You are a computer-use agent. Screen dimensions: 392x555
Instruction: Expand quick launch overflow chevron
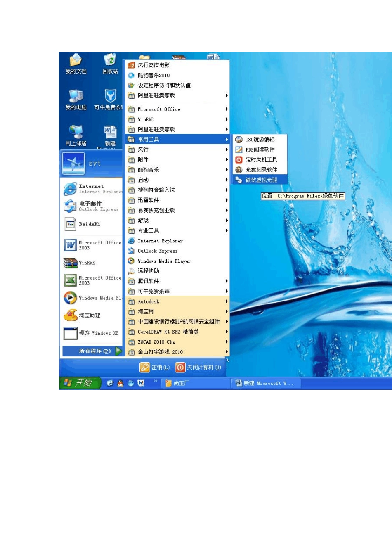pos(156,381)
